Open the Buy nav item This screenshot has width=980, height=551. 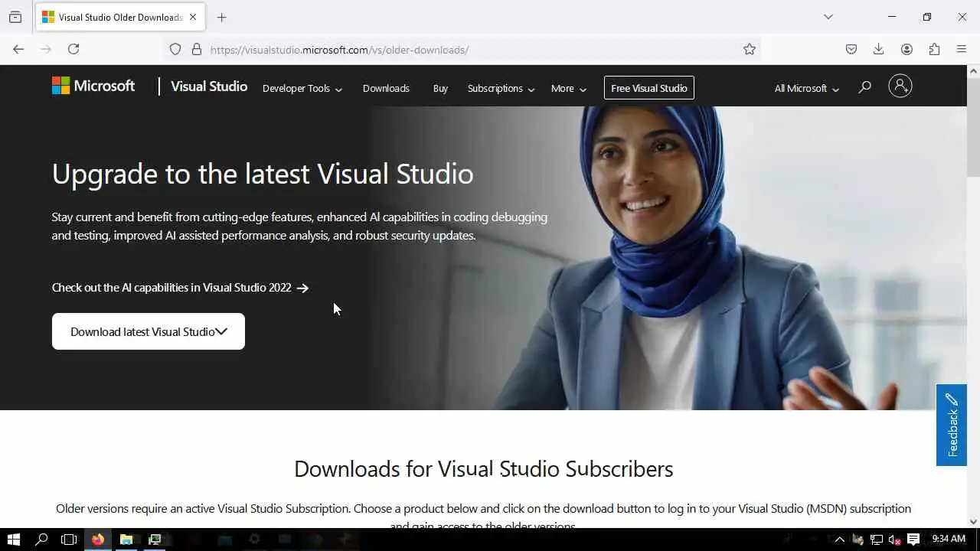point(440,88)
